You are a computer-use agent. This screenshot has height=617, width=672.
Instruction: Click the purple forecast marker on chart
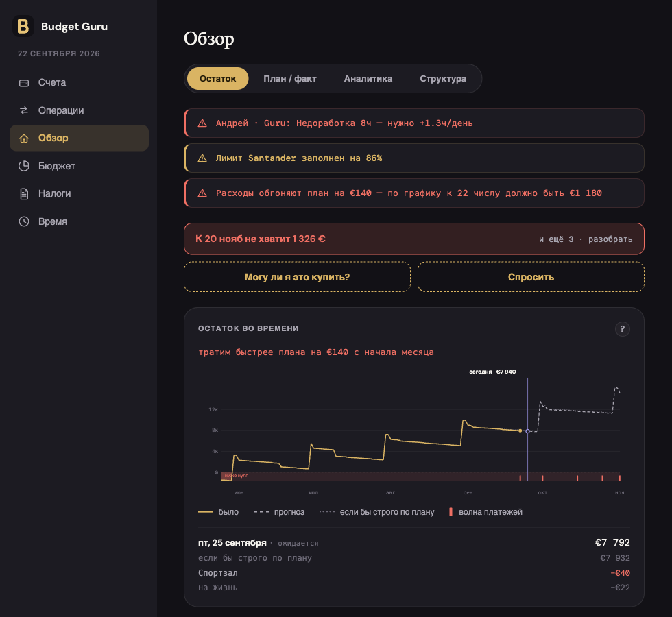coord(527,431)
